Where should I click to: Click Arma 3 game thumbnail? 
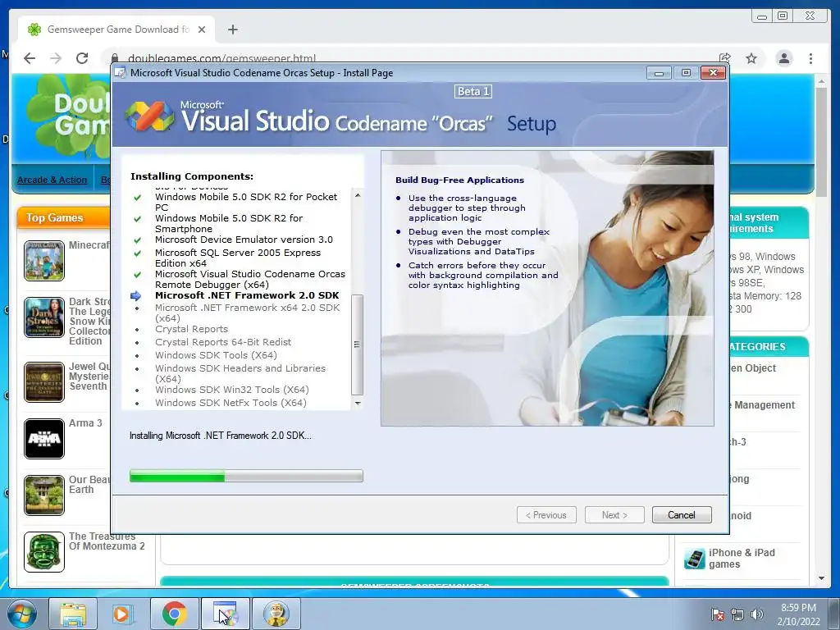(x=44, y=439)
